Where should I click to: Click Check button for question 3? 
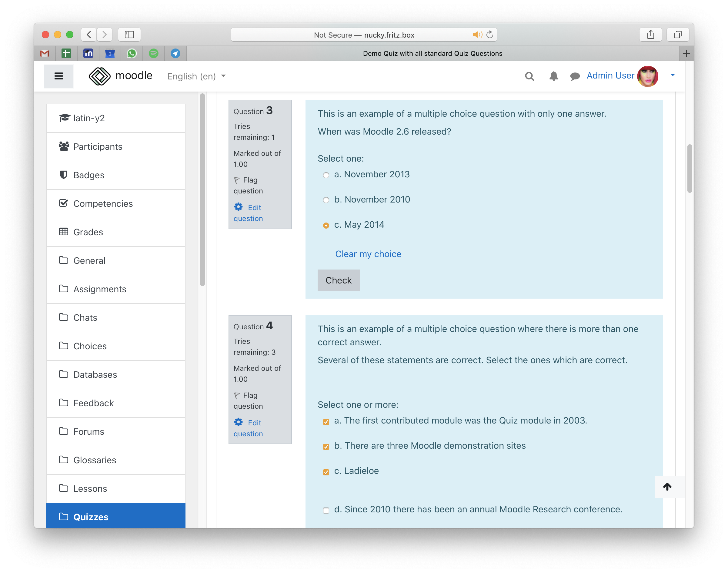coord(338,280)
